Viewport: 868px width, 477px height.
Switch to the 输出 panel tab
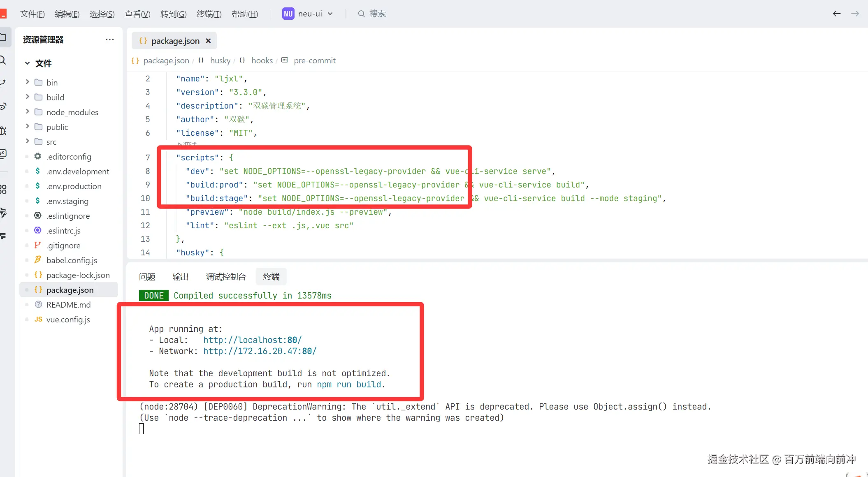click(180, 277)
